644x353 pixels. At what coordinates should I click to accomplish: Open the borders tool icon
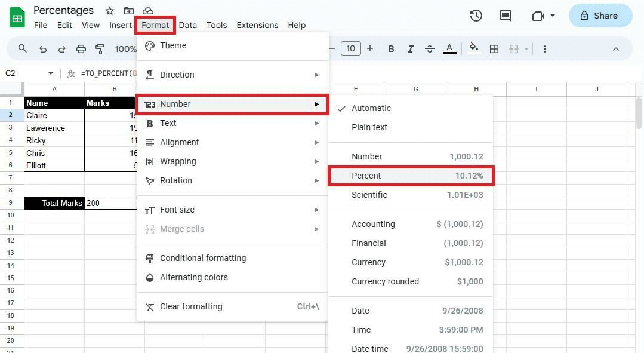coord(494,49)
